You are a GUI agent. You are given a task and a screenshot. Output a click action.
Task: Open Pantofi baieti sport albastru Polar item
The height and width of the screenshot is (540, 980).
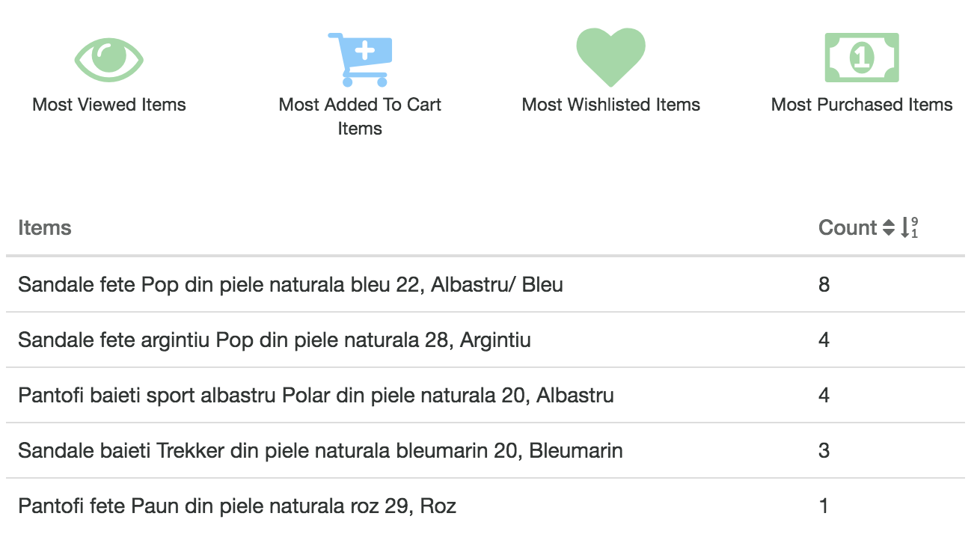[x=316, y=396]
